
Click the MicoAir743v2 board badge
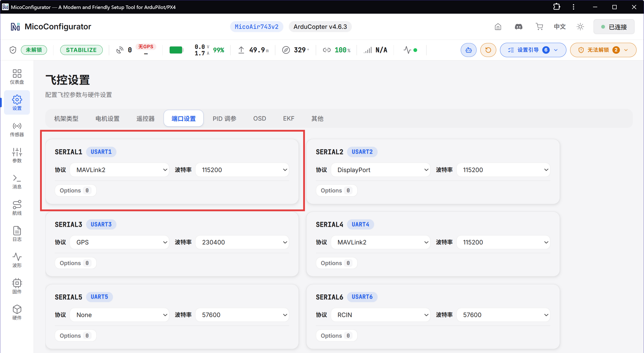[x=256, y=27]
